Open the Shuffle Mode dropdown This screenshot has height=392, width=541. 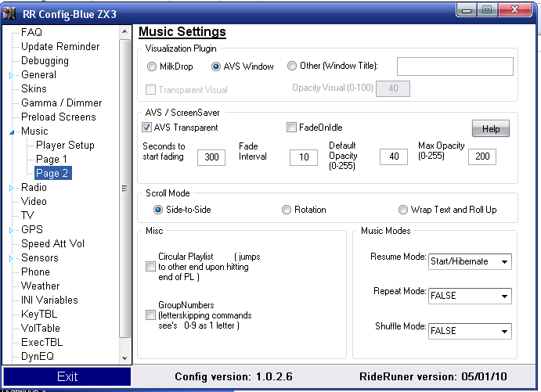pos(470,330)
